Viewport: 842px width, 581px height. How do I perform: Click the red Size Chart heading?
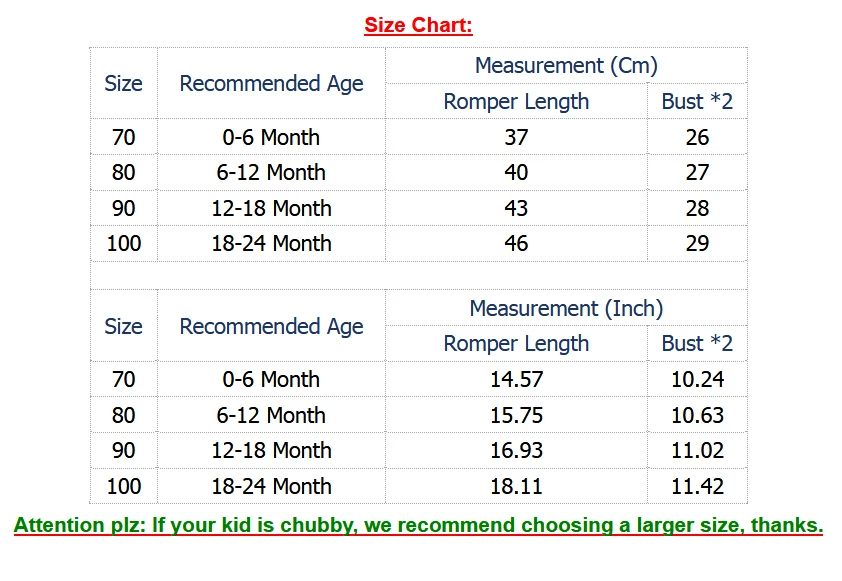point(418,25)
